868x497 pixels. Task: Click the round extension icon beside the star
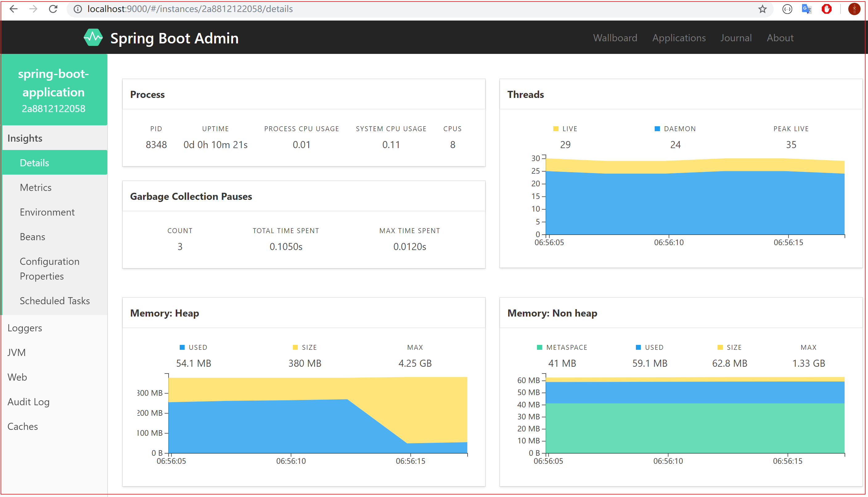[787, 9]
